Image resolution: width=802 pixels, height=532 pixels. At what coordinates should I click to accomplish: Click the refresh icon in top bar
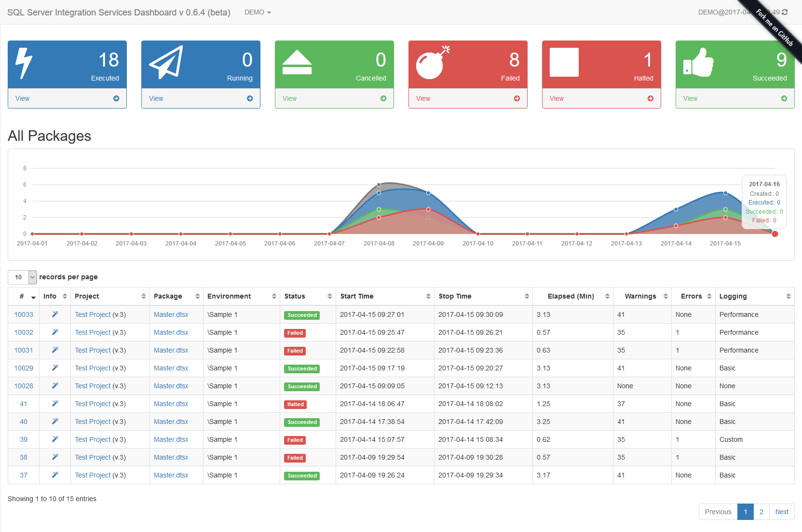click(x=785, y=12)
